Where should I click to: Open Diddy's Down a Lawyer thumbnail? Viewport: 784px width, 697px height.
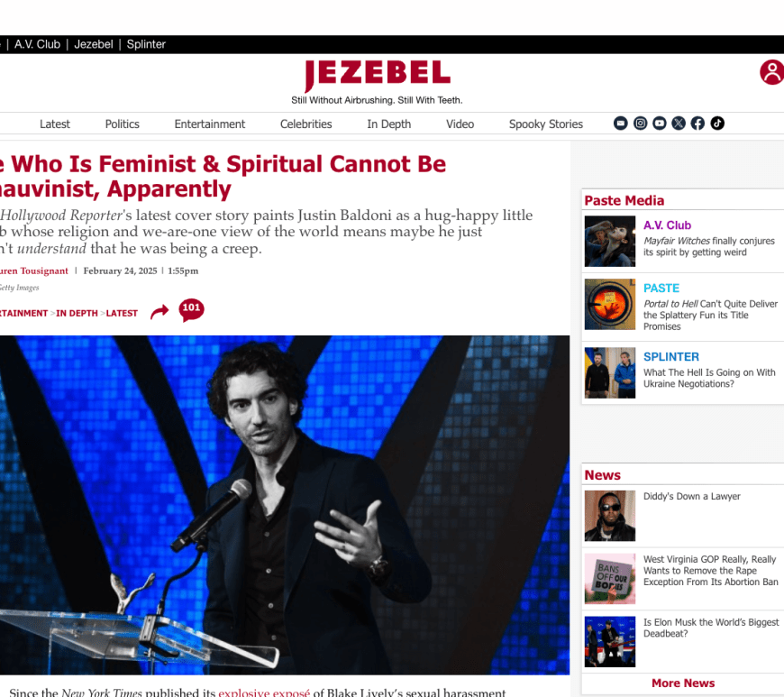(x=610, y=516)
